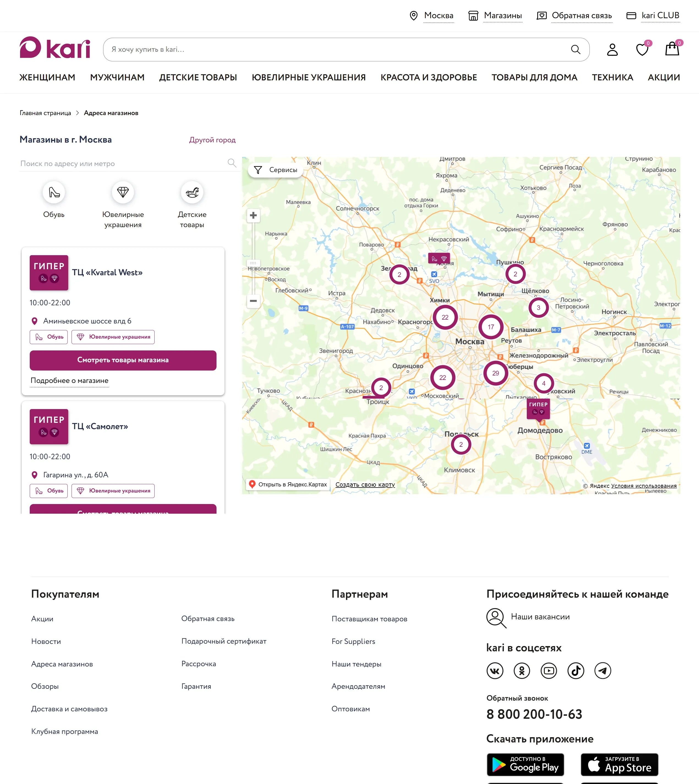699x784 pixels.
Task: Click the magnifier in the main search bar
Action: 575,50
